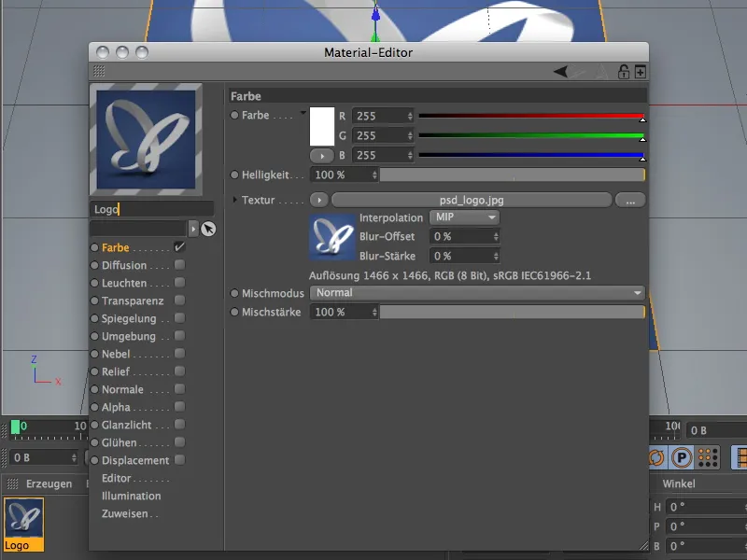Click the G value field 255
Image resolution: width=747 pixels, height=560 pixels.
pos(383,135)
